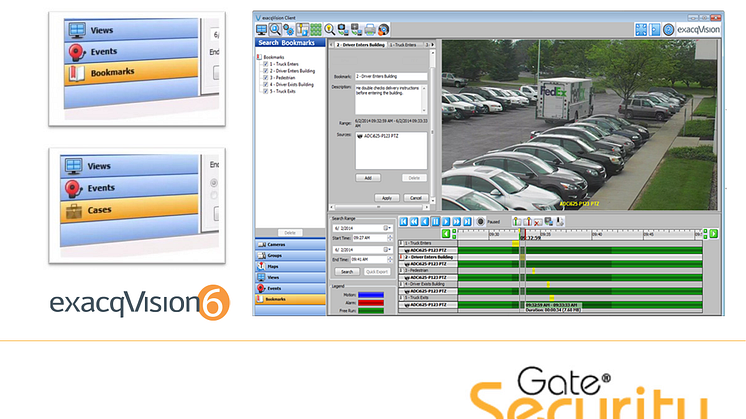Uncheck 4 - Driver Exits Building bookmark
746x419 pixels.
click(265, 84)
